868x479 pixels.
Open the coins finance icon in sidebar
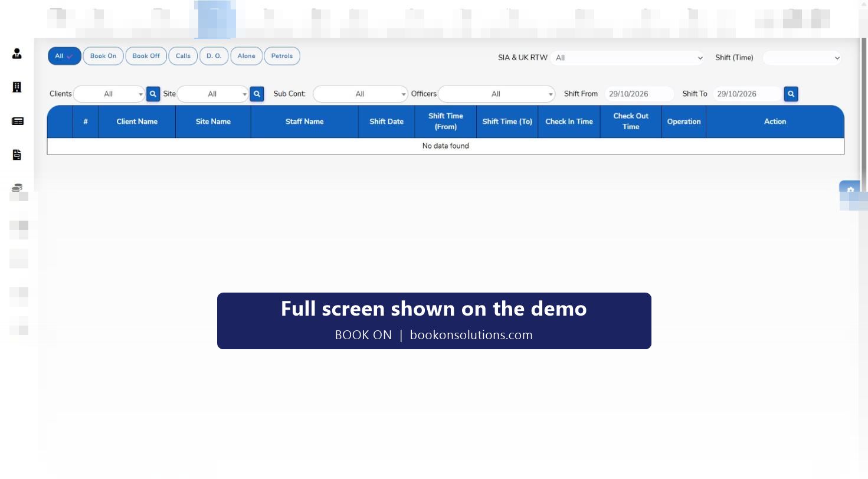[x=17, y=188]
